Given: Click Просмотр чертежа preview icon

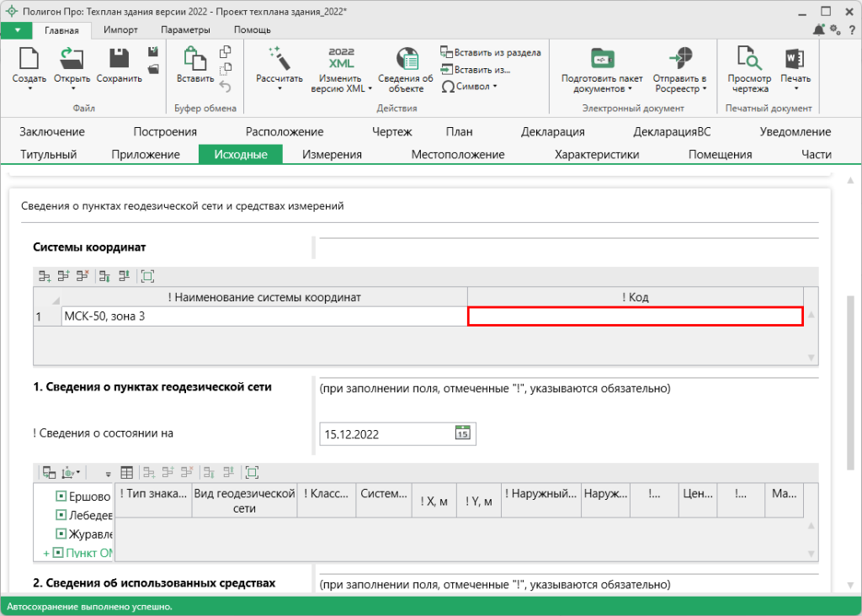Looking at the screenshot, I should click(x=748, y=59).
